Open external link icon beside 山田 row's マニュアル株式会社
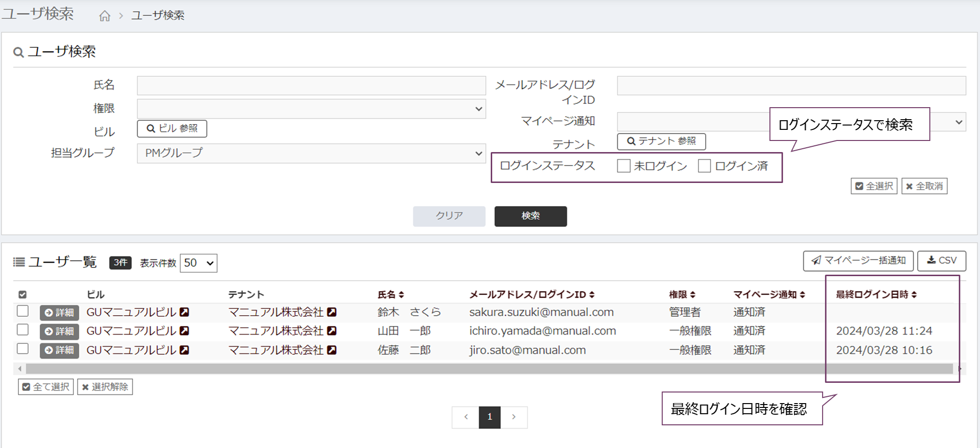The image size is (980, 448). coord(332,331)
